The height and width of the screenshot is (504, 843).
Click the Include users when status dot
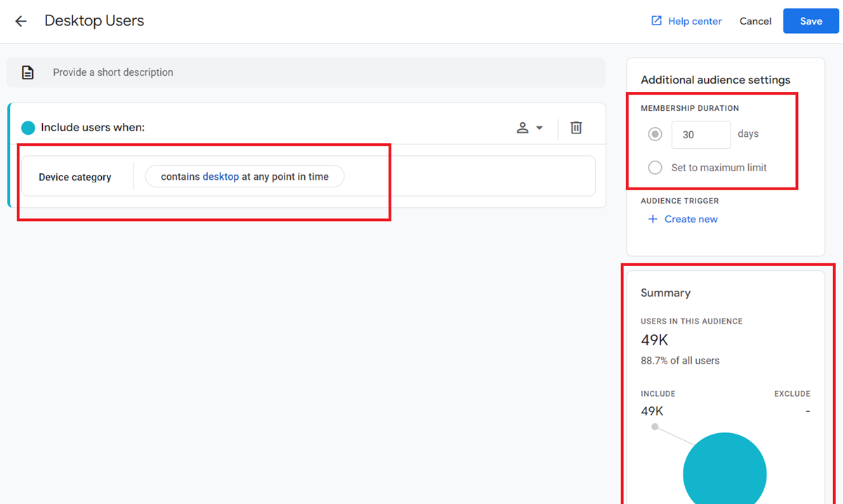27,128
